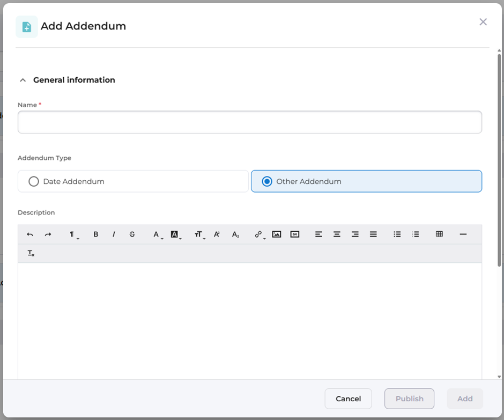504x420 pixels.
Task: Select the Other Addendum radio option
Action: pyautogui.click(x=267, y=181)
